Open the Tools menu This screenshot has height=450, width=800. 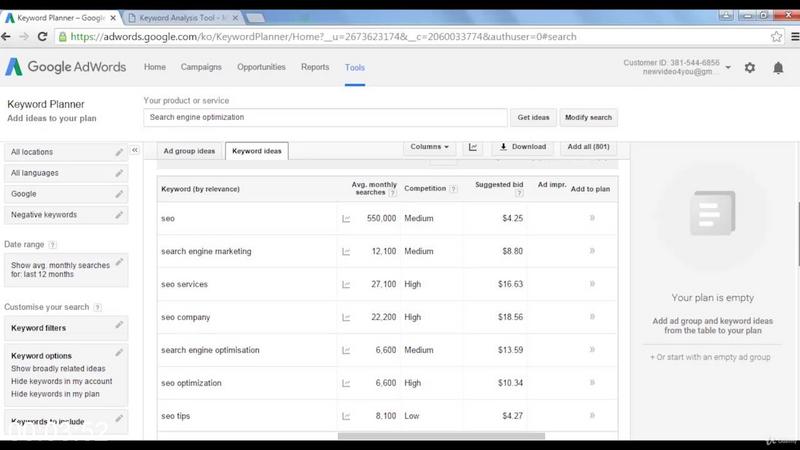(355, 67)
